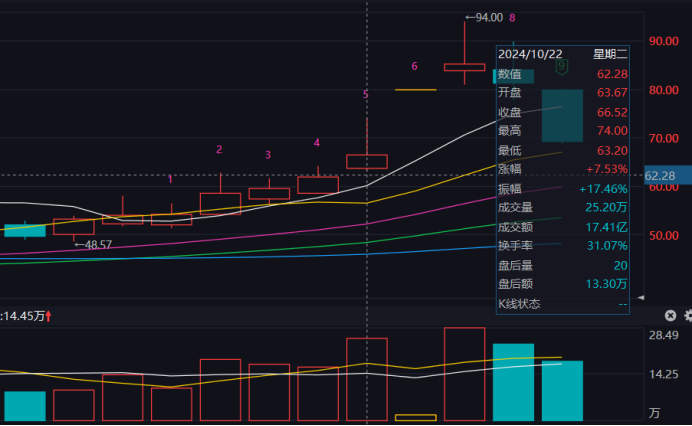
Task: Click the 48.57 low price annotation
Action: coord(100,244)
